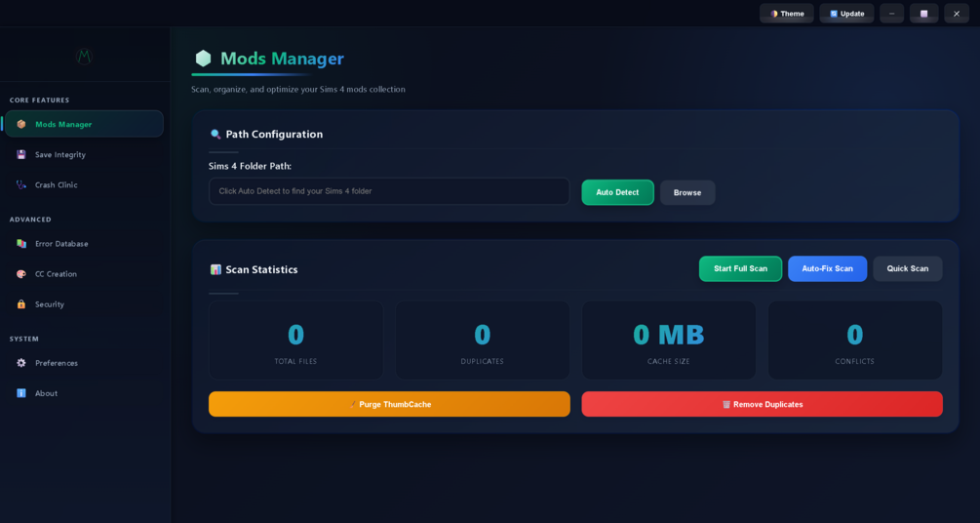Click the hexagon icon beside the Mods Manager title

click(203, 59)
